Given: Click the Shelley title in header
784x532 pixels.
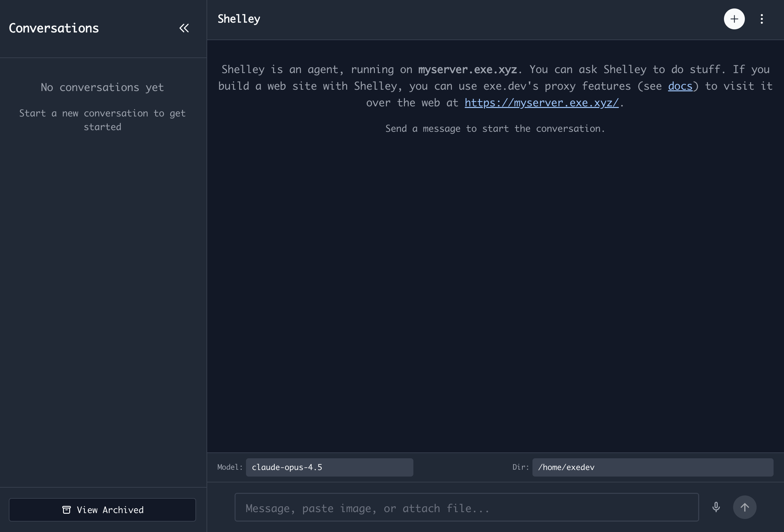Looking at the screenshot, I should pyautogui.click(x=239, y=19).
